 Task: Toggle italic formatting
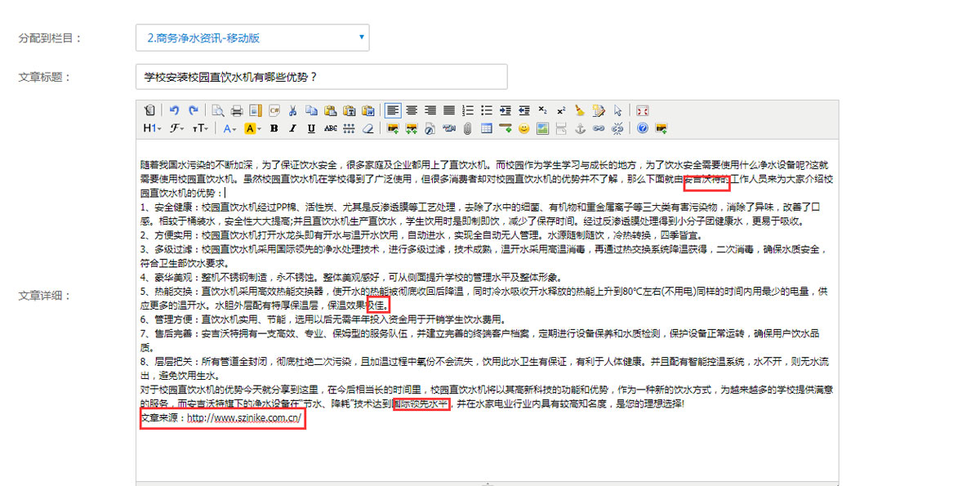pos(292,128)
